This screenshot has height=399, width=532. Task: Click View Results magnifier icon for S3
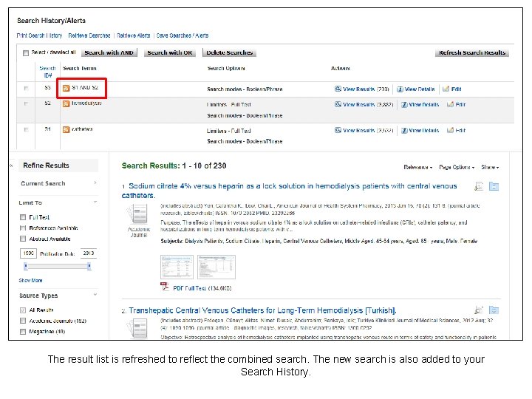338,89
